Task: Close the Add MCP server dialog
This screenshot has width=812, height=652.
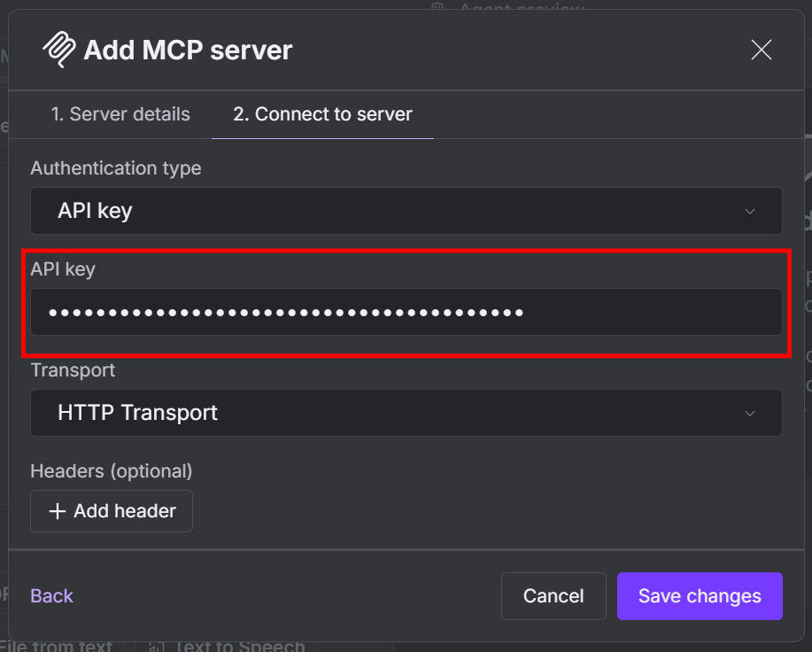Action: pos(761,50)
